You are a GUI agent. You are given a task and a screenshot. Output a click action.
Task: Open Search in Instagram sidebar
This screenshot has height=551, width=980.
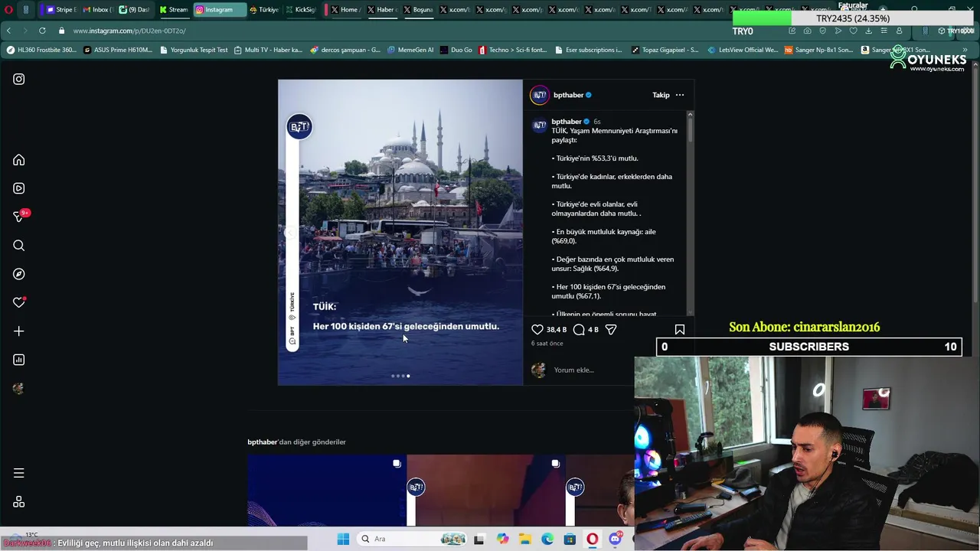click(x=19, y=246)
